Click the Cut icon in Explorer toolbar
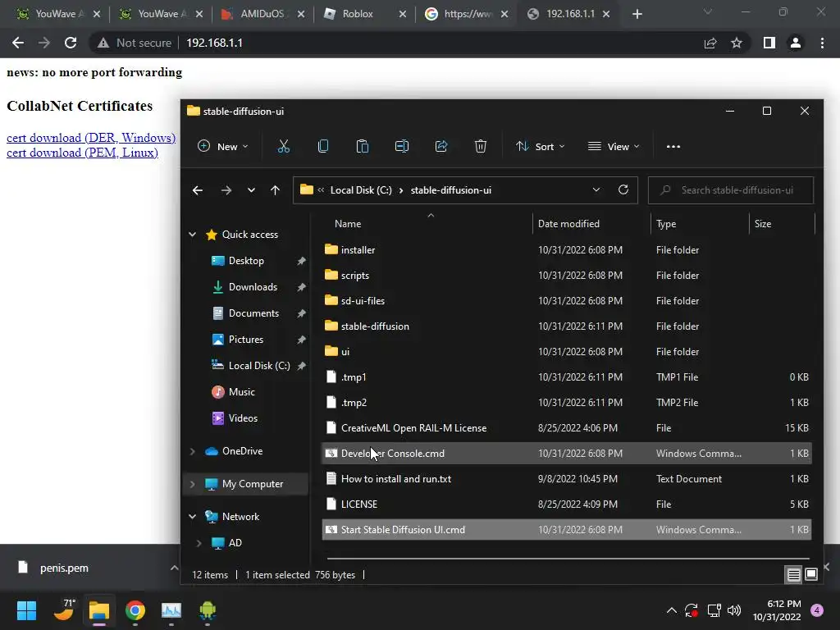This screenshot has width=840, height=630. click(x=283, y=146)
